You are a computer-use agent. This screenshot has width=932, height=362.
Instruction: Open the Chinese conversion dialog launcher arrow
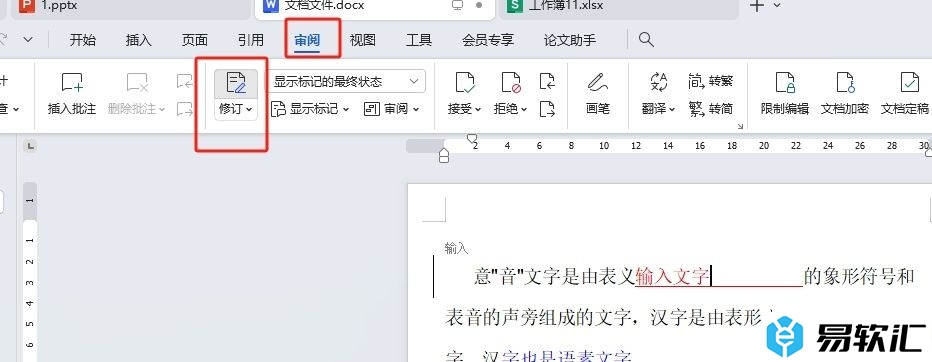coord(740,126)
